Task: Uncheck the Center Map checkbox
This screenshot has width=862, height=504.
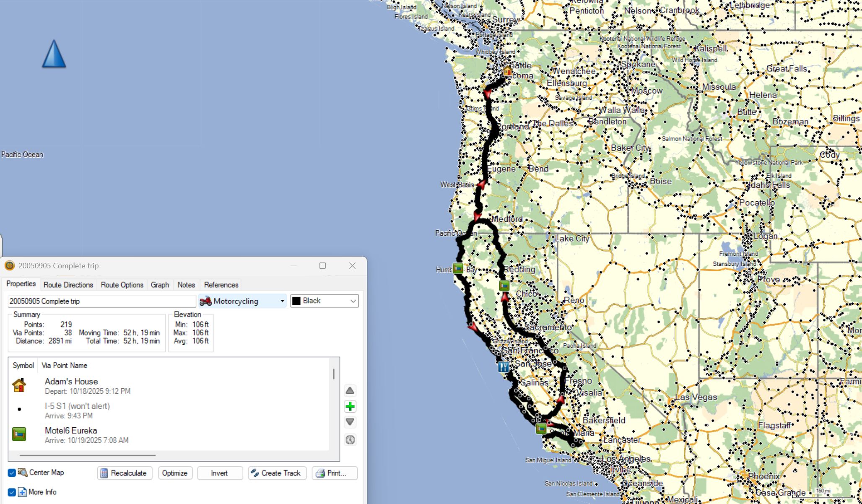Action: click(x=12, y=473)
